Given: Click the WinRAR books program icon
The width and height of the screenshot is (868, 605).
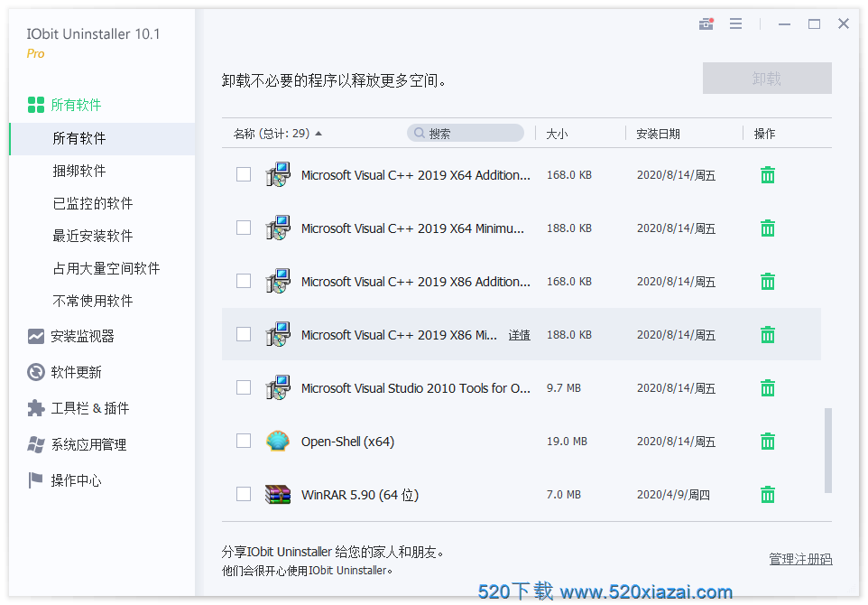Looking at the screenshot, I should [278, 494].
